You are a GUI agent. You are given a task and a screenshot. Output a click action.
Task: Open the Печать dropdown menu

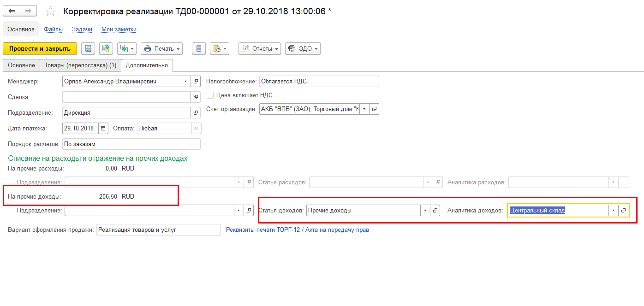tap(161, 48)
